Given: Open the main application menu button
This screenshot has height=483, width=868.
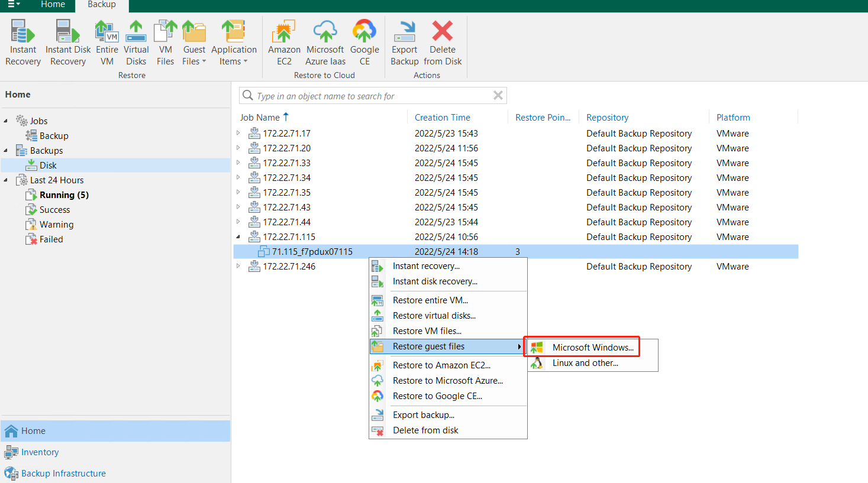Looking at the screenshot, I should [14, 5].
